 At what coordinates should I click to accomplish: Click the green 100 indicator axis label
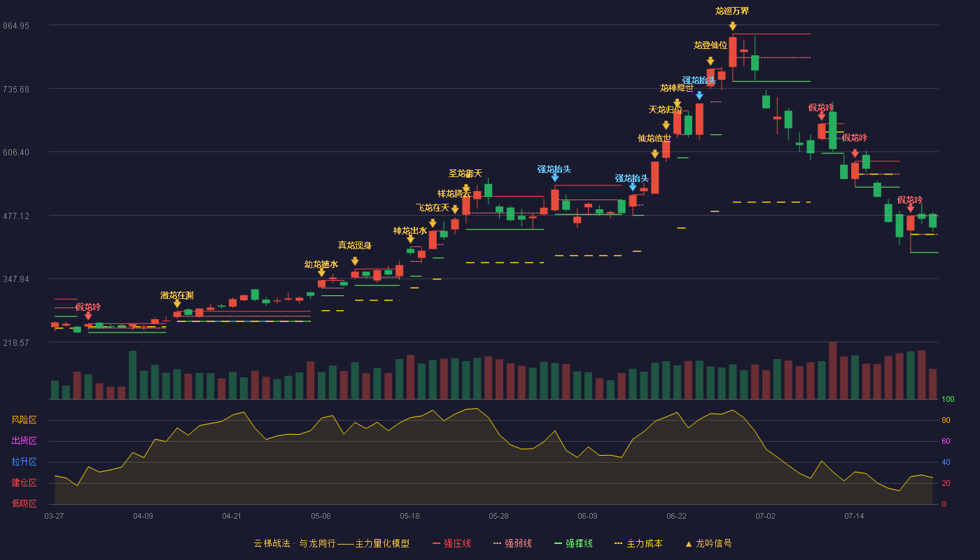[x=948, y=400]
